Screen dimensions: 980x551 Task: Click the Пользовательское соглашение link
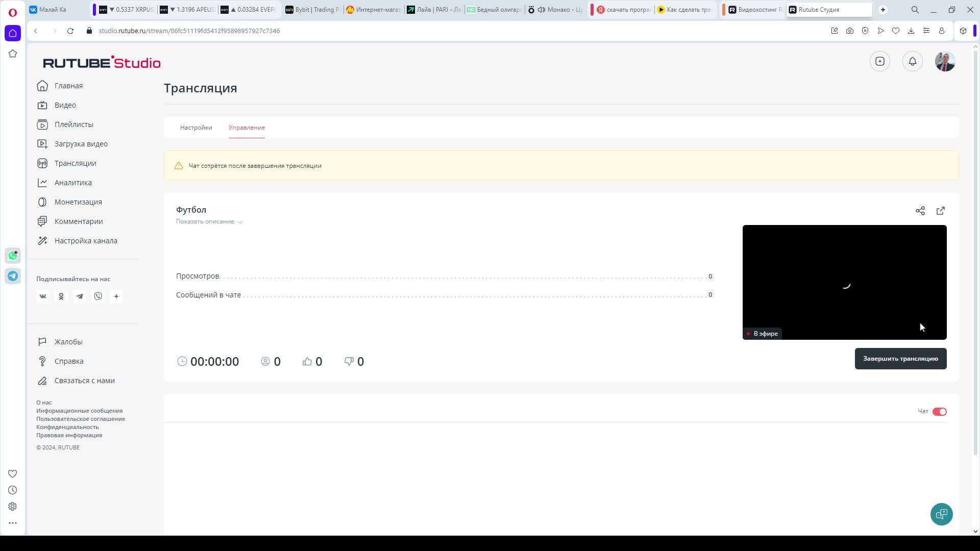[81, 419]
